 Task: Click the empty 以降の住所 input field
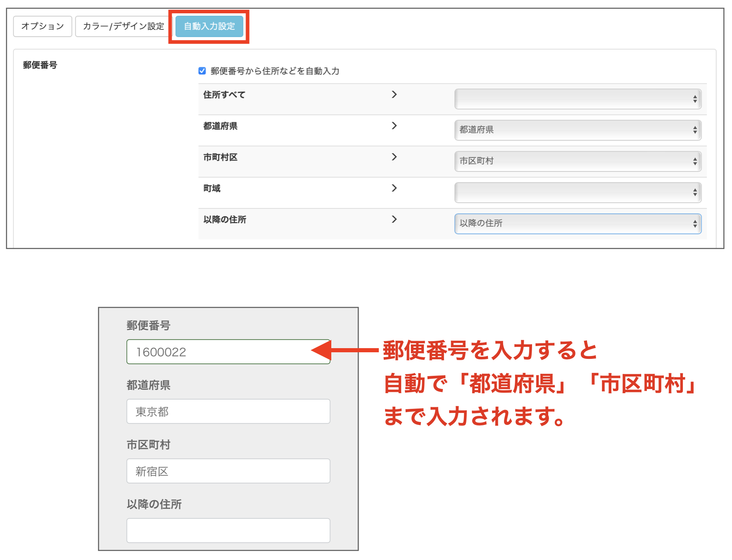(x=228, y=530)
